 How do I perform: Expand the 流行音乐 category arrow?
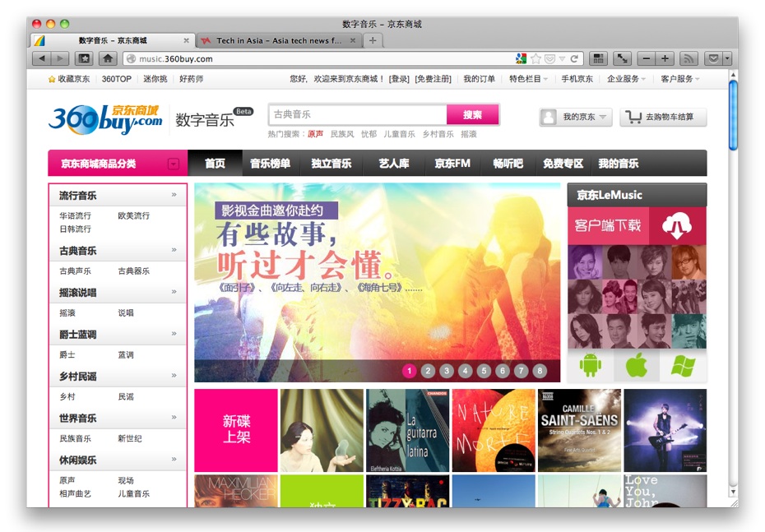174,195
